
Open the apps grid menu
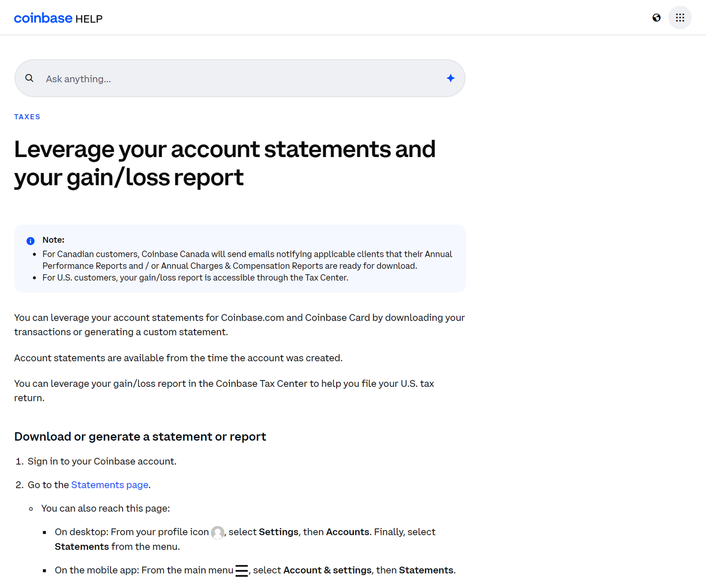(680, 18)
